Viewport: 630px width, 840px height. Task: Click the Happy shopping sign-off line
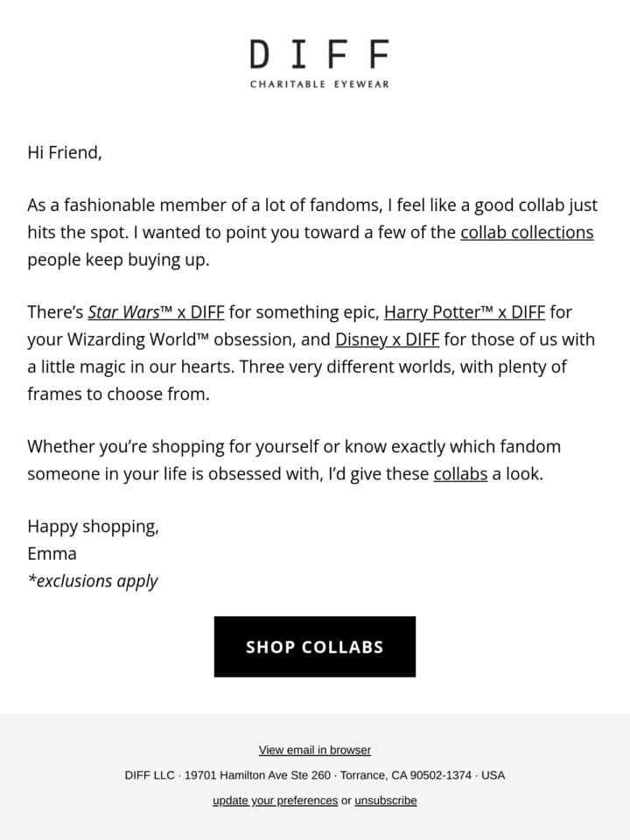[94, 527]
